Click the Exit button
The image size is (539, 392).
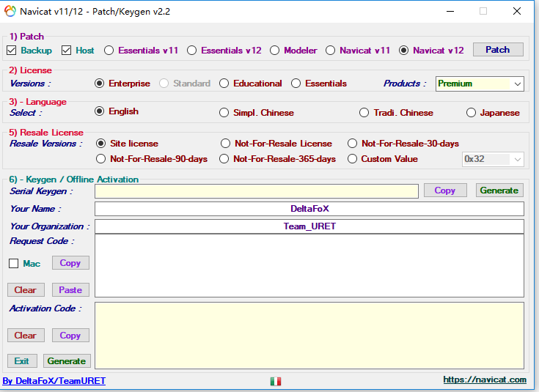22,361
